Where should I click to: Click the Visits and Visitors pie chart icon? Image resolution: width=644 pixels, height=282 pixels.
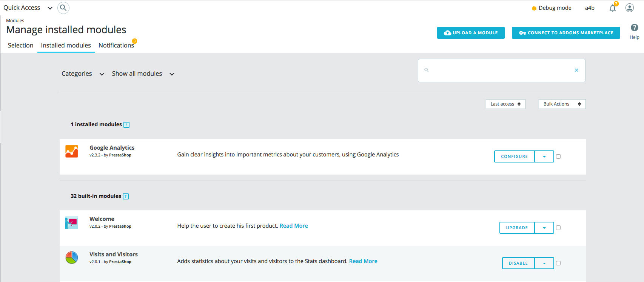coord(72,258)
